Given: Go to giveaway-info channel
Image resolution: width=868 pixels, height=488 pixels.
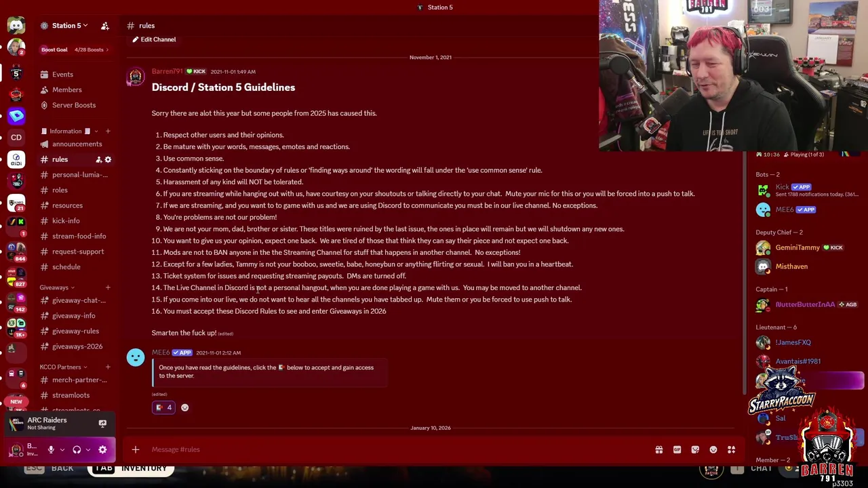Looking at the screenshot, I should (x=73, y=316).
